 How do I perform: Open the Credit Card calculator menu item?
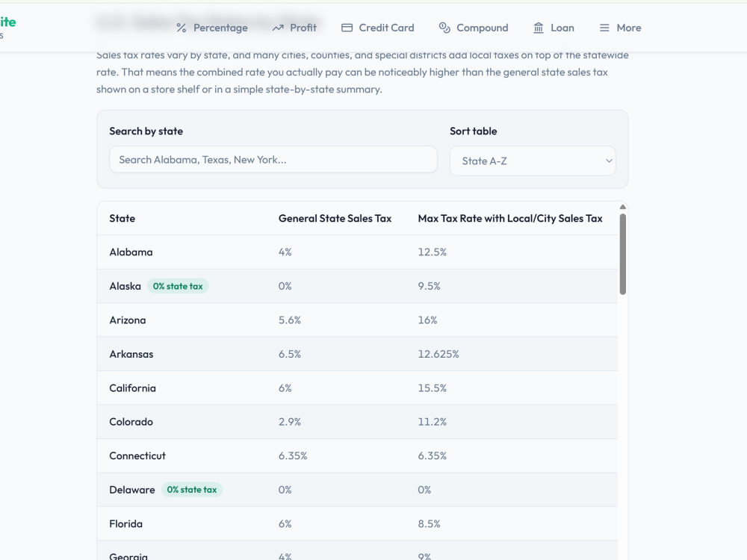coord(378,28)
